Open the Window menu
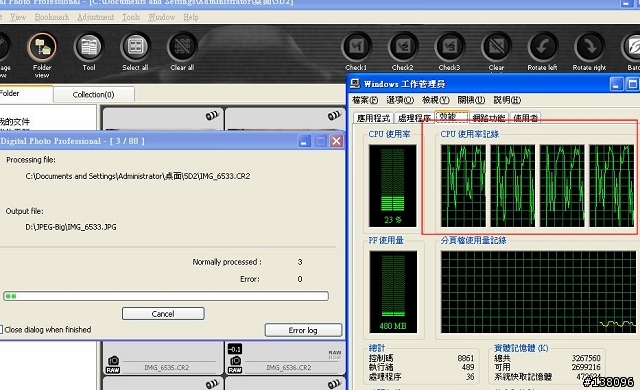 [162, 17]
